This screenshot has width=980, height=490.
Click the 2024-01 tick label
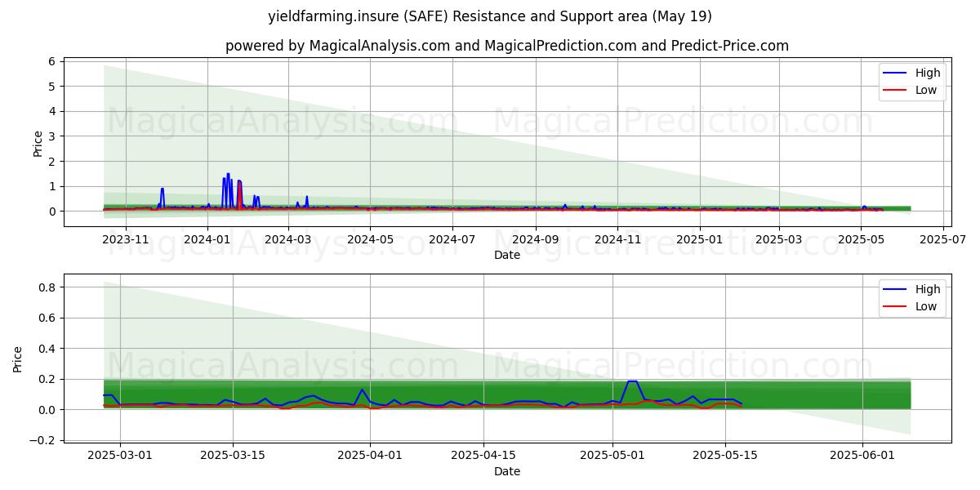tap(207, 239)
